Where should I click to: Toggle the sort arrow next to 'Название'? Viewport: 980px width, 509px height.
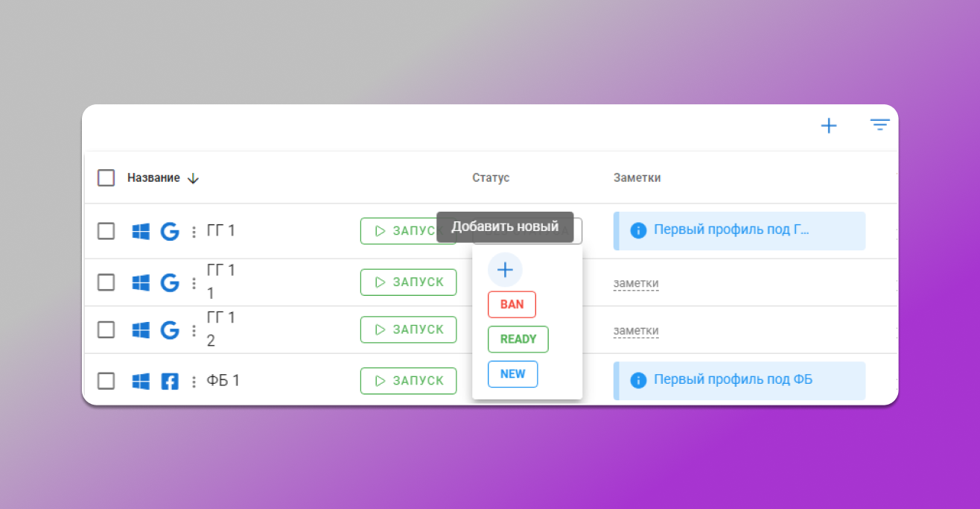(x=193, y=177)
